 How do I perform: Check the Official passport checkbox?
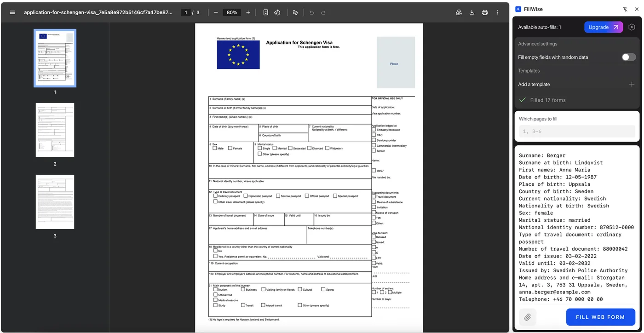pyautogui.click(x=307, y=195)
